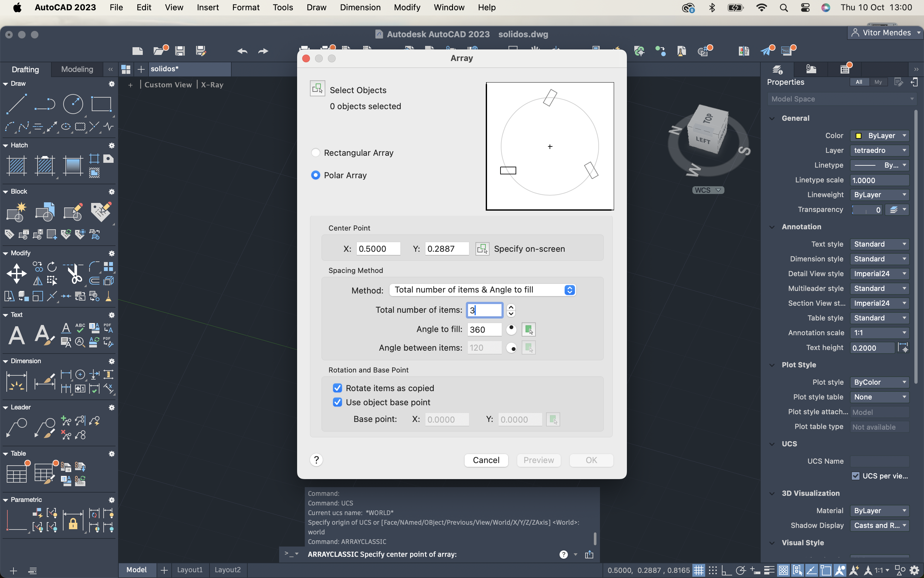
Task: Collapse the Annotation properties section
Action: click(772, 227)
